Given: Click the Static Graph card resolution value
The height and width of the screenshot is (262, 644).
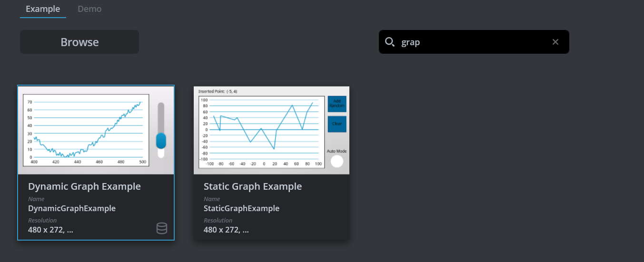Looking at the screenshot, I should pos(226,230).
